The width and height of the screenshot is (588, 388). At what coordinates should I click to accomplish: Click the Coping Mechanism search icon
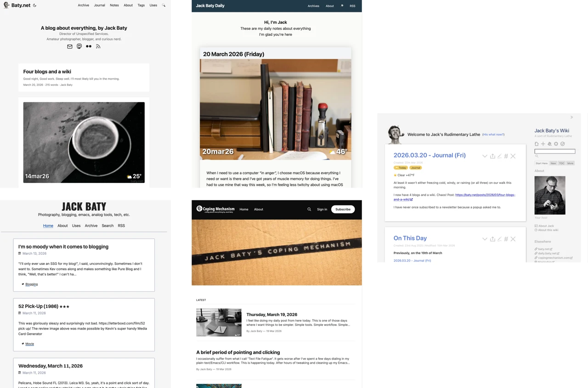pyautogui.click(x=309, y=209)
